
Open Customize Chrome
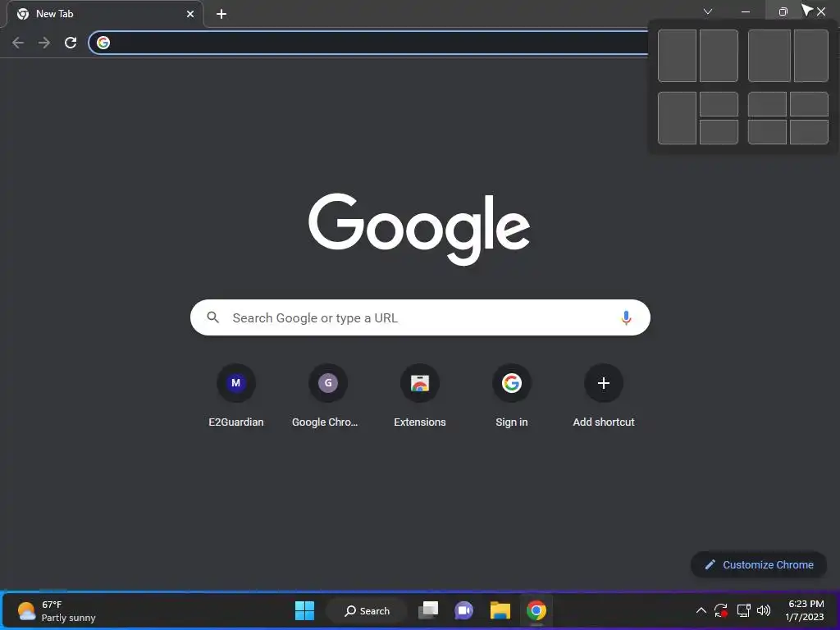[759, 564]
